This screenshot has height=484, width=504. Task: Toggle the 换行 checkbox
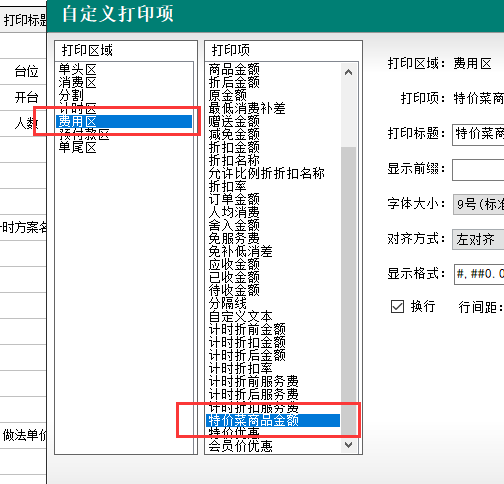[397, 306]
